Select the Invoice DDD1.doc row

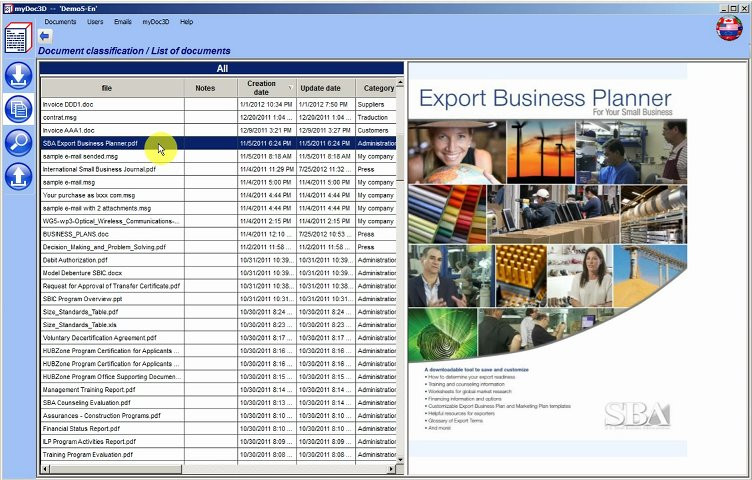[x=219, y=104]
